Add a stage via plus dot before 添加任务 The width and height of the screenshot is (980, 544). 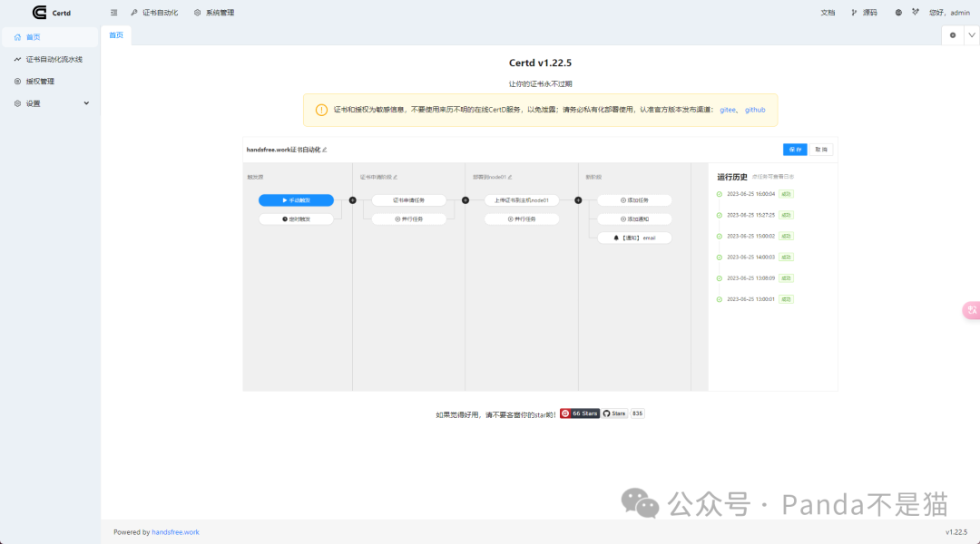click(x=578, y=200)
